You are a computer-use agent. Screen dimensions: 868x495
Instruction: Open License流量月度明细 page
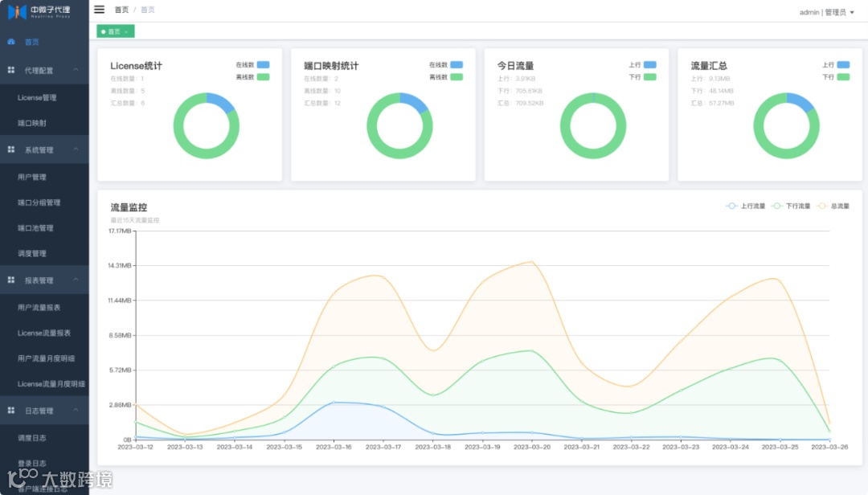[44, 384]
